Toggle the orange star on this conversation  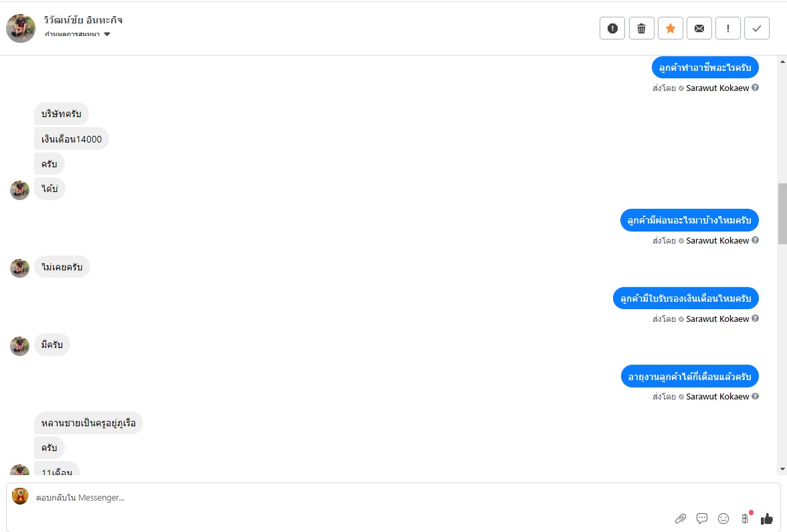tap(670, 28)
